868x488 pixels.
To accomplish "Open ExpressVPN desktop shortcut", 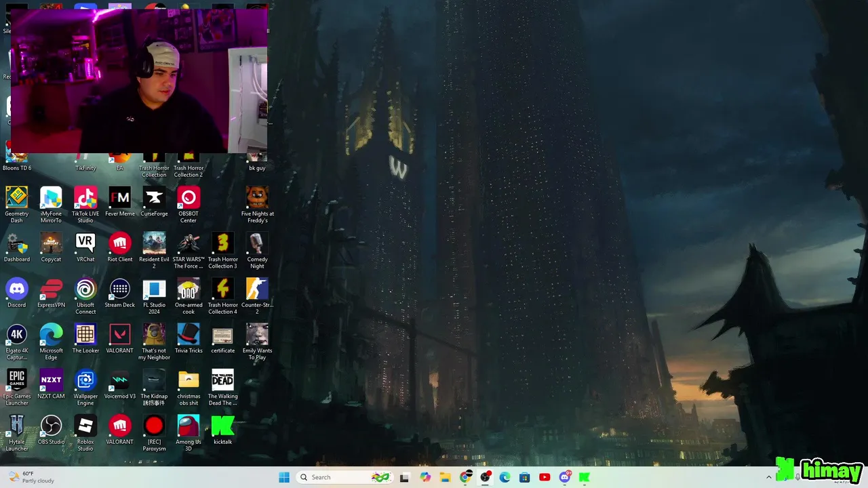I will click(x=51, y=292).
